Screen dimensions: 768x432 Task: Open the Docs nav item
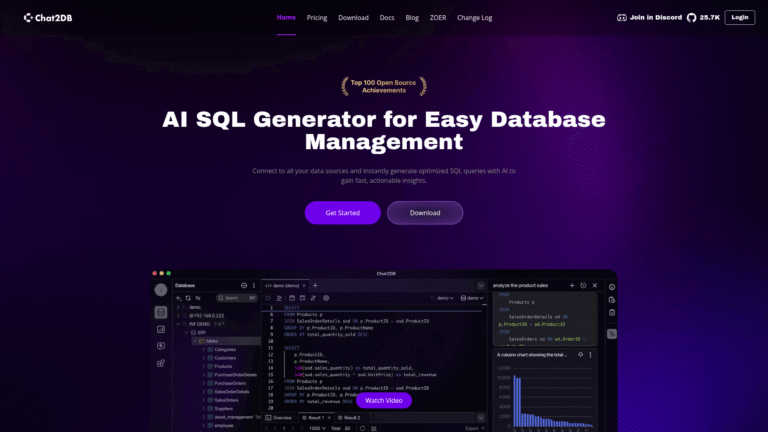point(387,18)
